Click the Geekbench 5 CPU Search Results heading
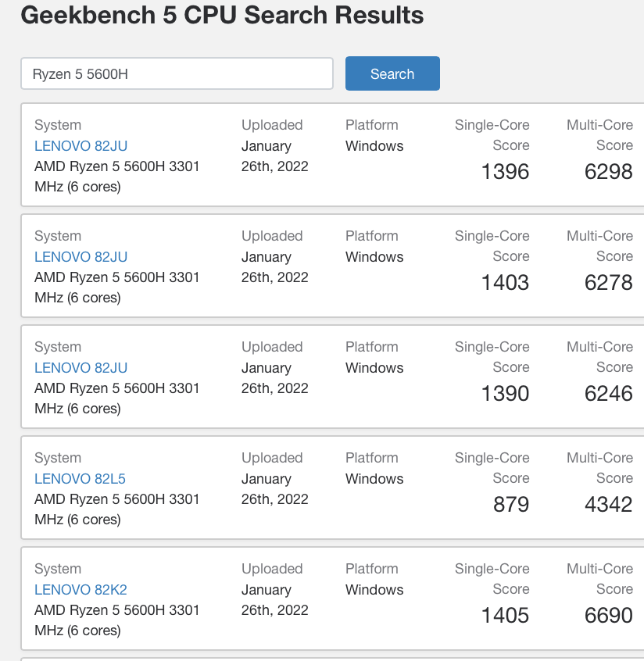Viewport: 644px width, 661px height. tap(222, 15)
